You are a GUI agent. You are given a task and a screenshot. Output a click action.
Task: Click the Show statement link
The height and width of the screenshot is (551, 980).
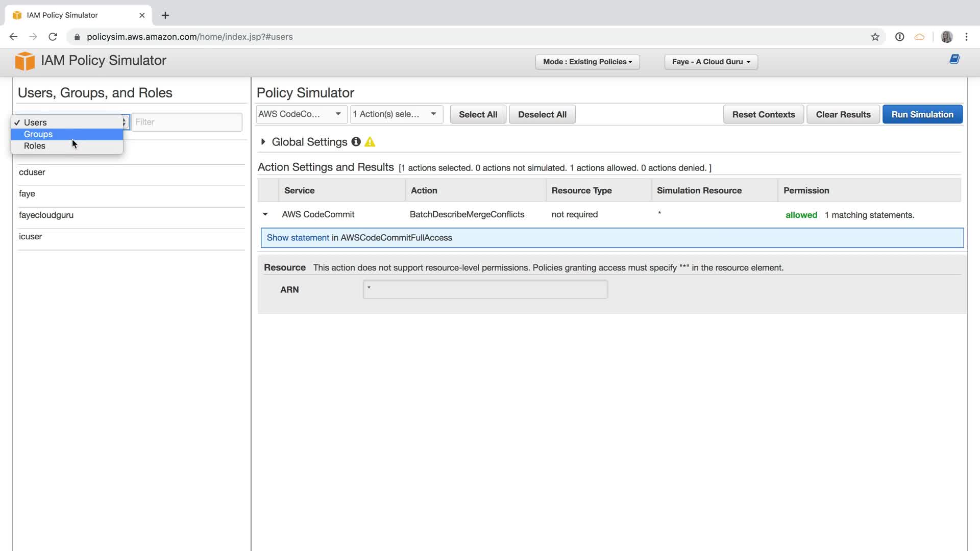298,238
